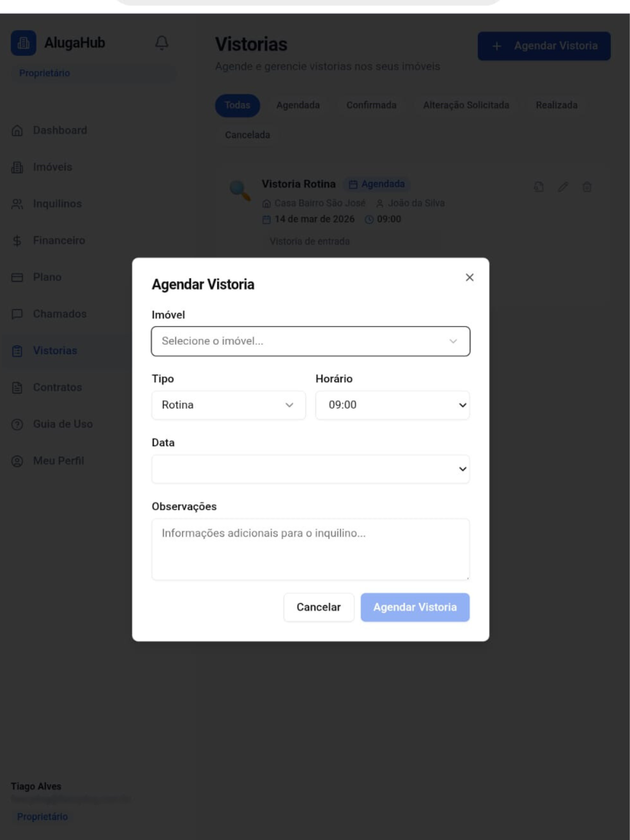Click the João da Silva tenant name
Image resolution: width=630 pixels, height=840 pixels.
(x=416, y=204)
